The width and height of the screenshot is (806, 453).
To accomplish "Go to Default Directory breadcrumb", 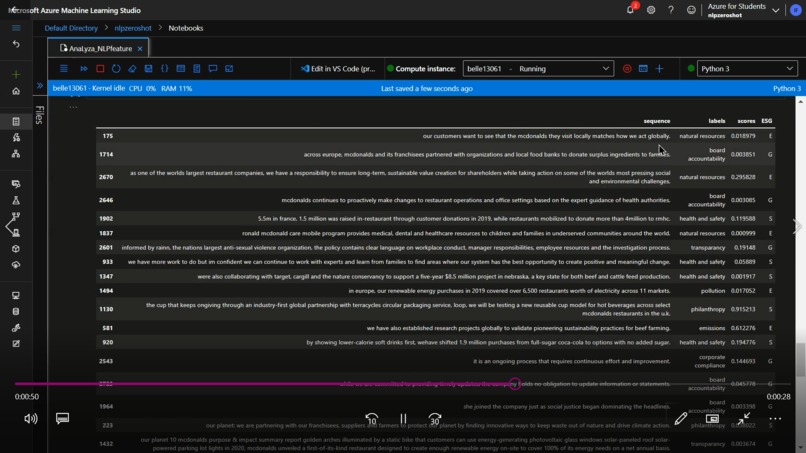I will click(x=71, y=28).
